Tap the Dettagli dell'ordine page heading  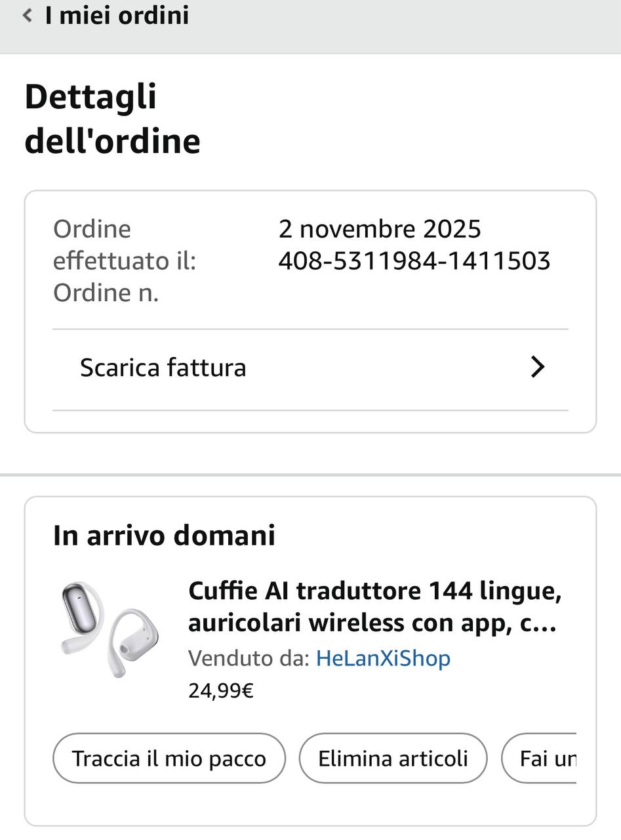(112, 119)
